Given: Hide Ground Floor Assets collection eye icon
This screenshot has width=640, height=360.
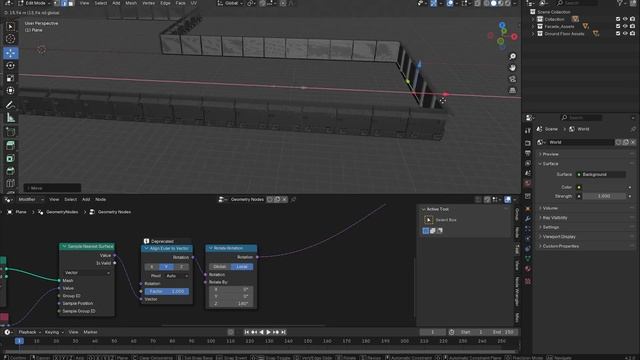Looking at the screenshot, I should point(625,34).
